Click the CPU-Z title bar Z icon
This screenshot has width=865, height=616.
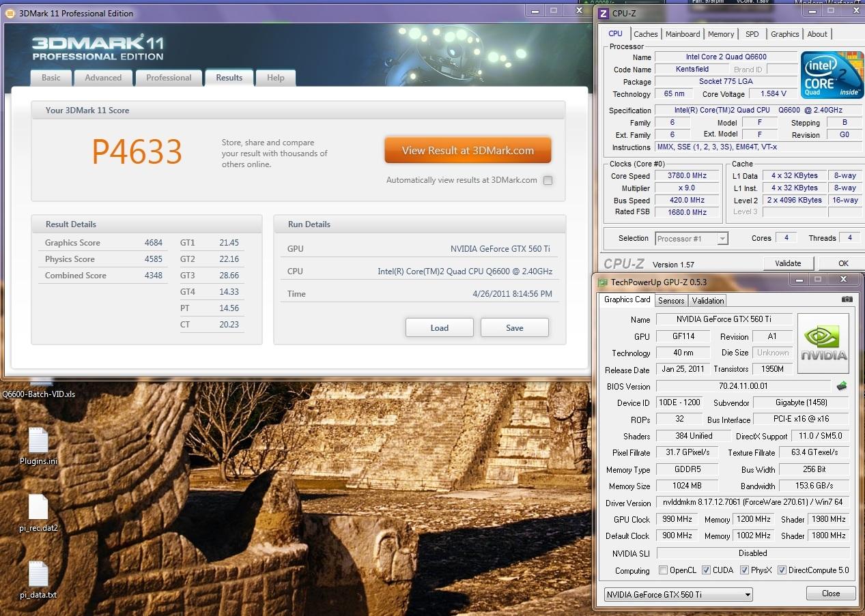(x=603, y=13)
